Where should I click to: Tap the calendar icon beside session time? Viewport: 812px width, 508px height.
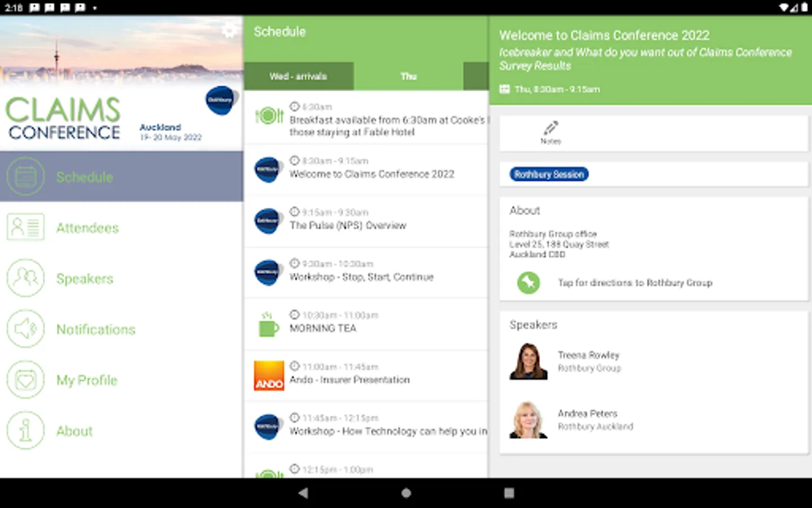point(505,89)
